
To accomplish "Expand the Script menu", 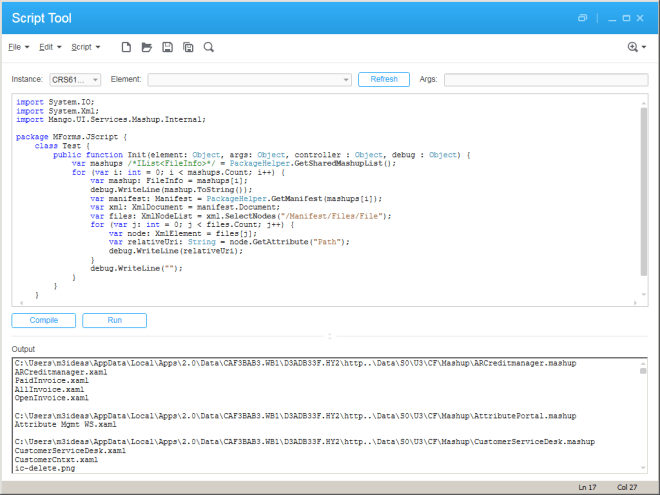I will tap(85, 47).
